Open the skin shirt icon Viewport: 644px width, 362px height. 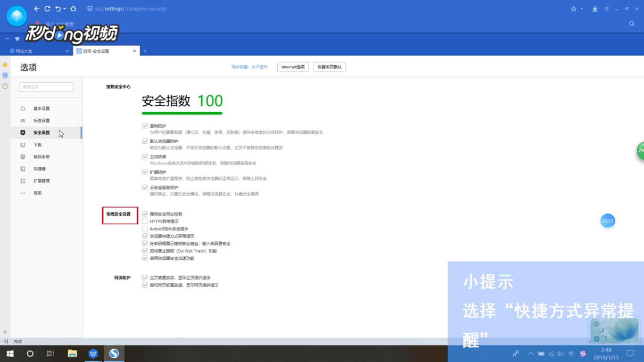tap(17, 39)
